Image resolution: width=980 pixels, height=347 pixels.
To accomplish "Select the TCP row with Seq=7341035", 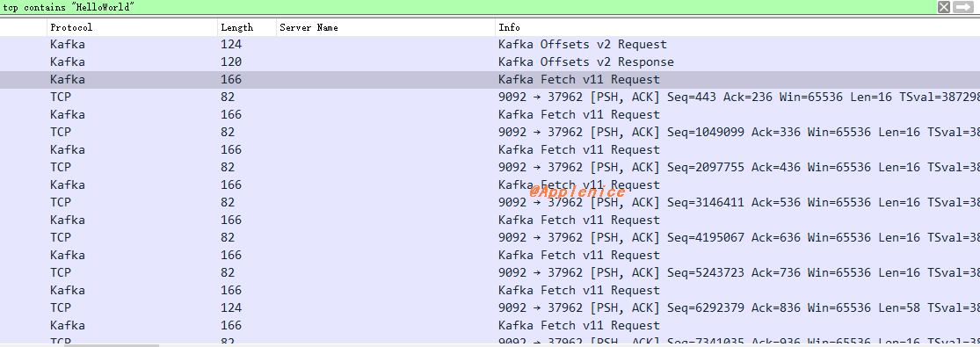I will pos(490,340).
